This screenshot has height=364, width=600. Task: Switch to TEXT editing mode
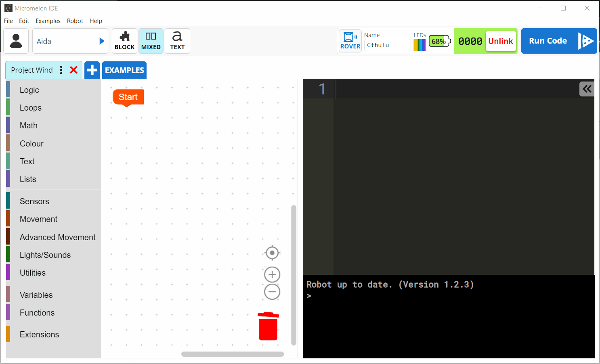(177, 41)
